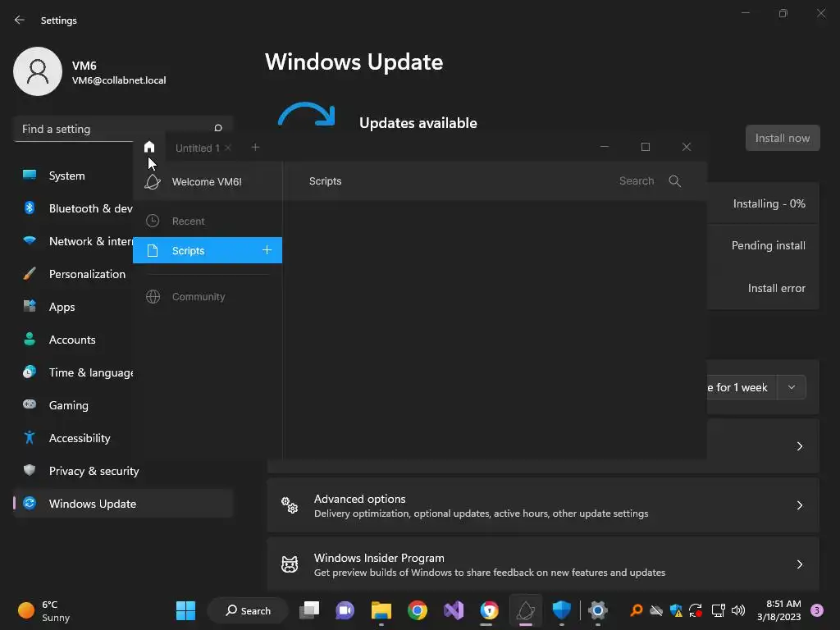
Task: Click the script app taskbar icon
Action: click(x=526, y=610)
